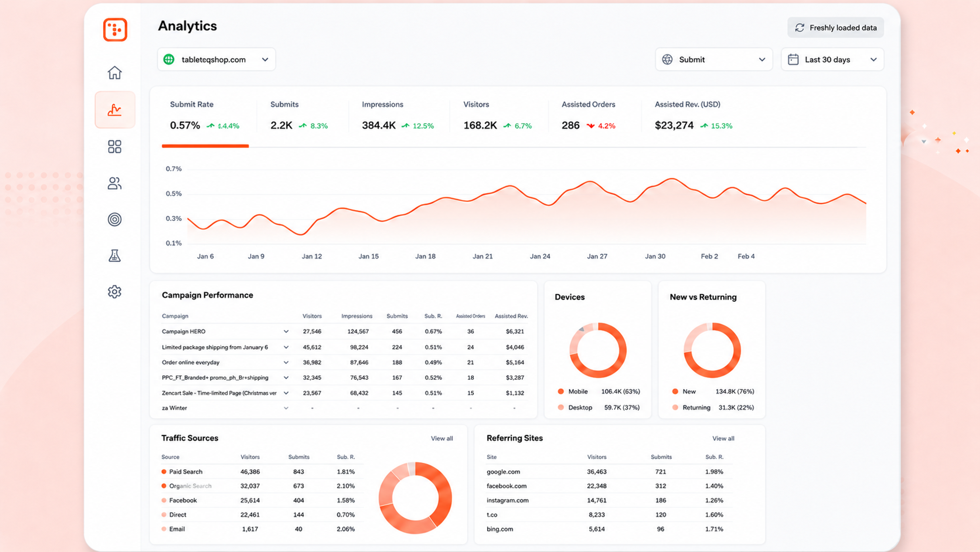Click the orange app logo icon

pyautogui.click(x=115, y=29)
